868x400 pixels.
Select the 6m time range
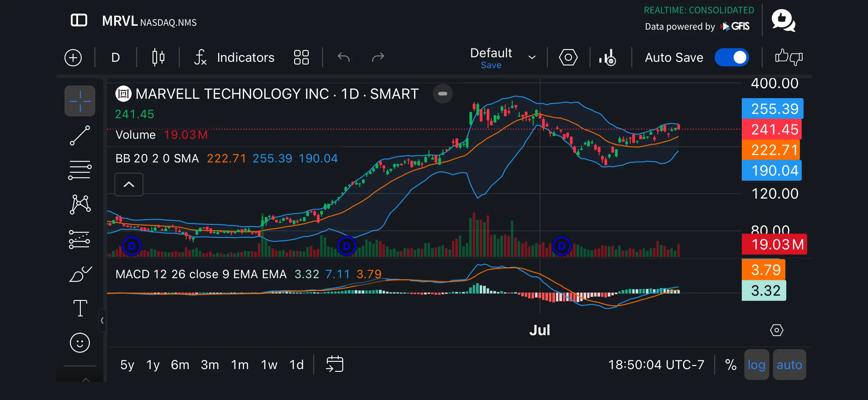(x=180, y=364)
